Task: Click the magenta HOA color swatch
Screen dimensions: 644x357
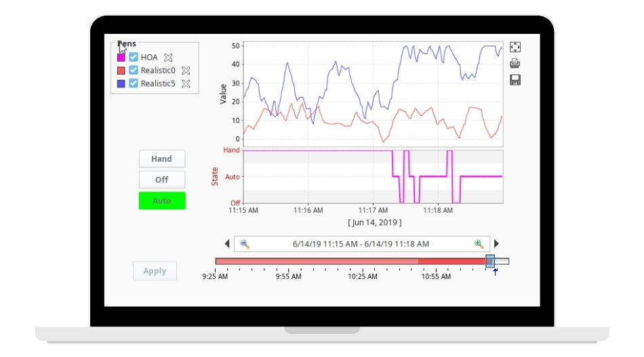Action: coord(121,58)
